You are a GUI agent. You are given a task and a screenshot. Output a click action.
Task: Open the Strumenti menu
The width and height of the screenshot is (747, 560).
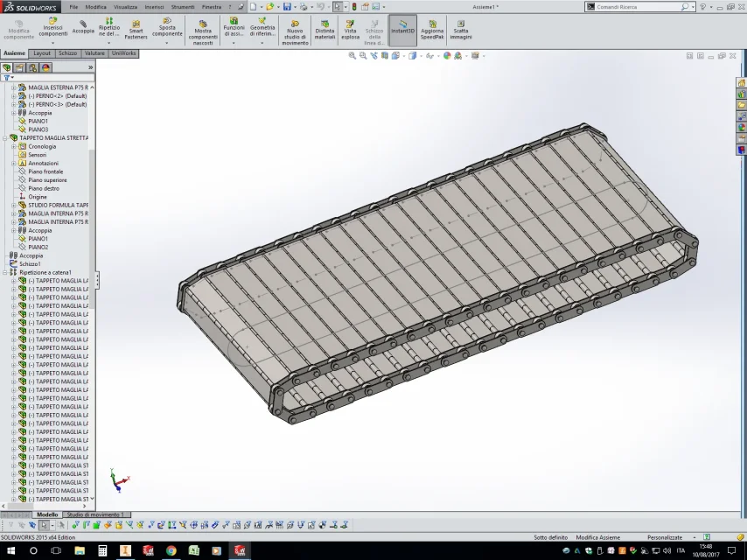(183, 7)
